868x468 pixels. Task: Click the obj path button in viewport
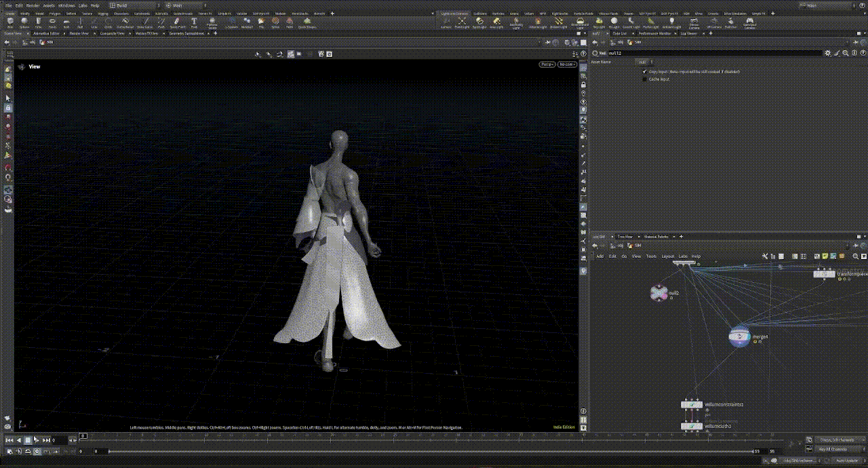coord(29,42)
